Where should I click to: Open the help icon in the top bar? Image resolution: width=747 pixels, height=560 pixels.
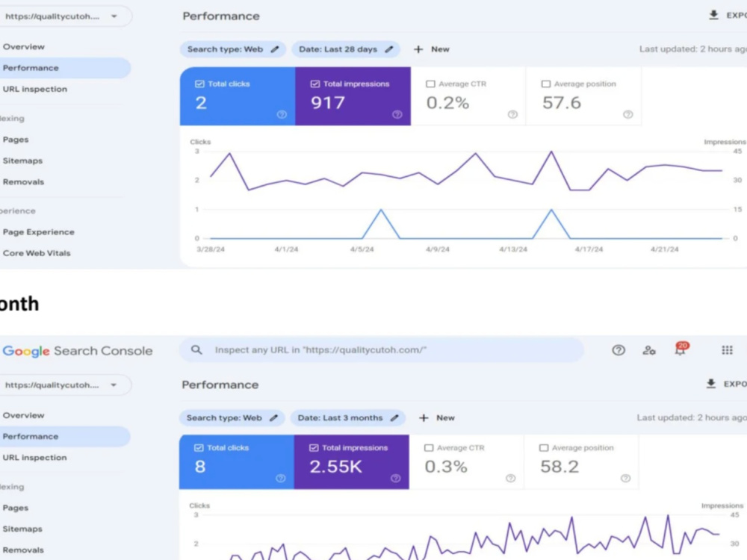pos(619,350)
